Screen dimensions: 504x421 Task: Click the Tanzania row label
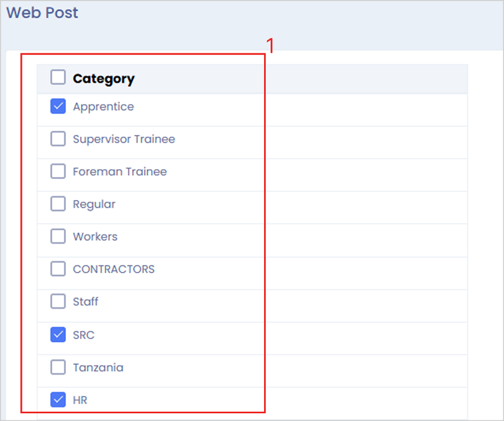click(x=98, y=367)
